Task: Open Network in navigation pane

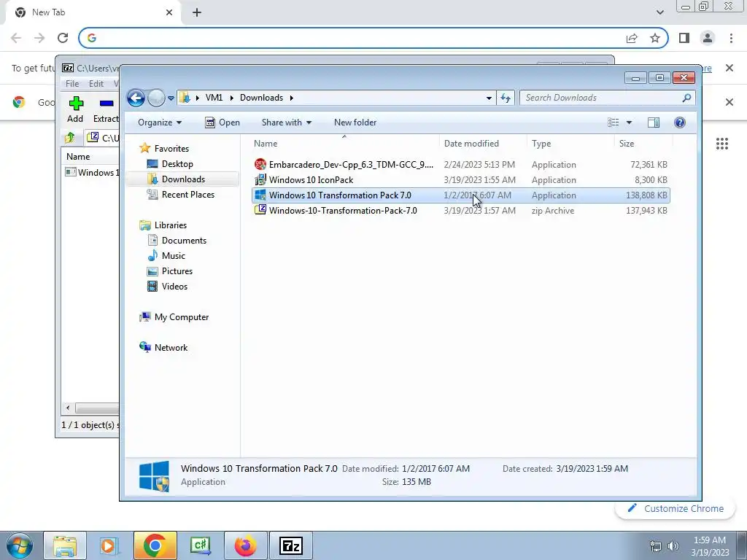Action: click(171, 348)
